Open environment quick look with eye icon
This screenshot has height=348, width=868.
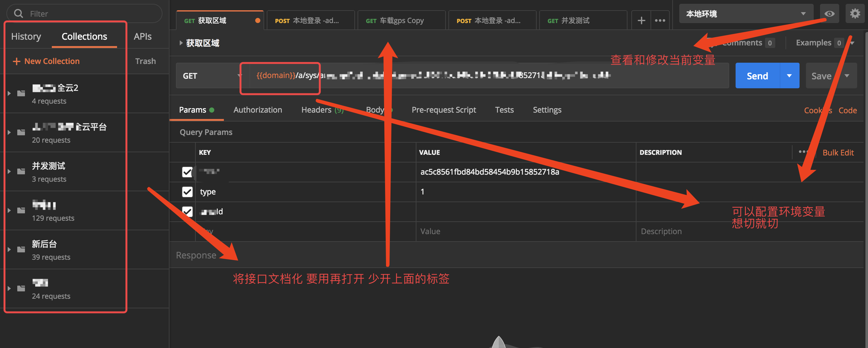829,13
